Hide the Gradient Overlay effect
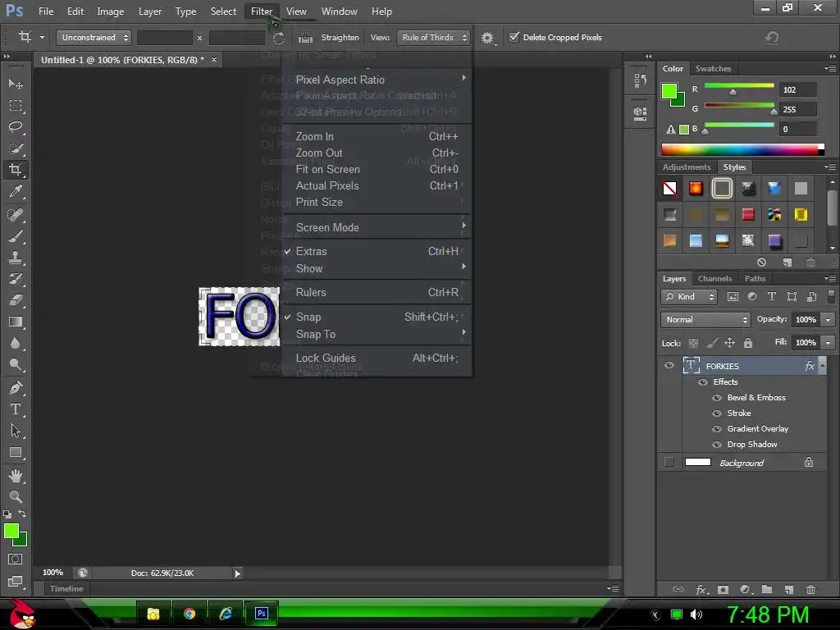This screenshot has height=630, width=840. point(717,428)
